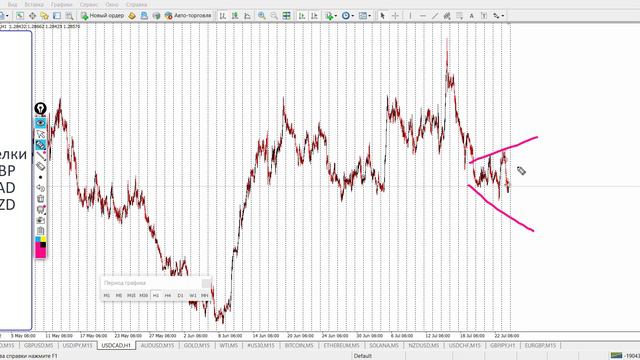
Task: Pick the yellow color swatch
Action: pyautogui.click(x=43, y=240)
